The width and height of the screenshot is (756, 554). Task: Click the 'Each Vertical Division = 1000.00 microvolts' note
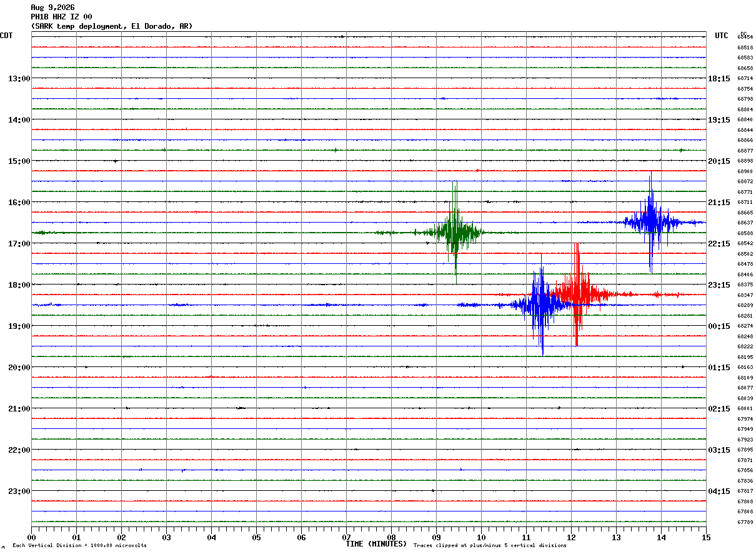tap(79, 545)
